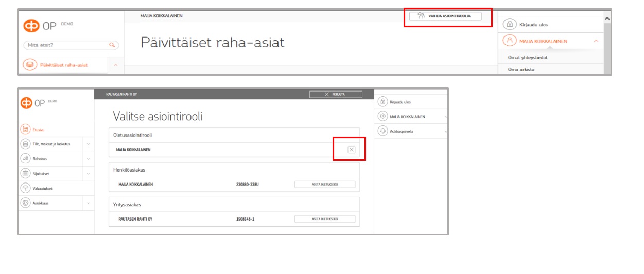The width and height of the screenshot is (644, 274).
Task: Expand the Asiakaspalvelu chevron
Action: (445, 131)
